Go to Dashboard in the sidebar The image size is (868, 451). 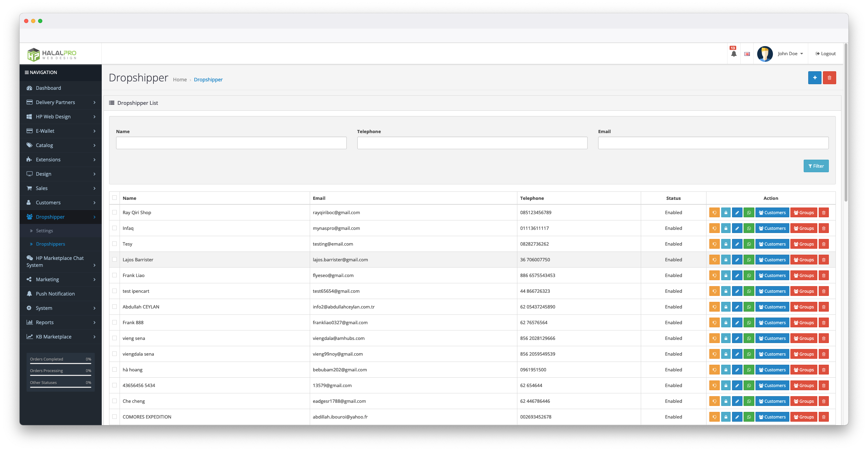point(48,88)
